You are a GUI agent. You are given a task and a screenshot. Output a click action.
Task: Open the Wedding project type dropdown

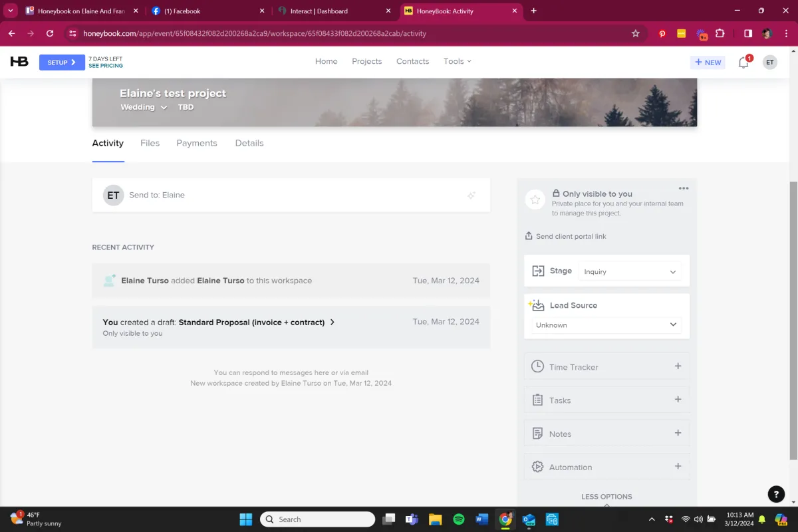144,107
